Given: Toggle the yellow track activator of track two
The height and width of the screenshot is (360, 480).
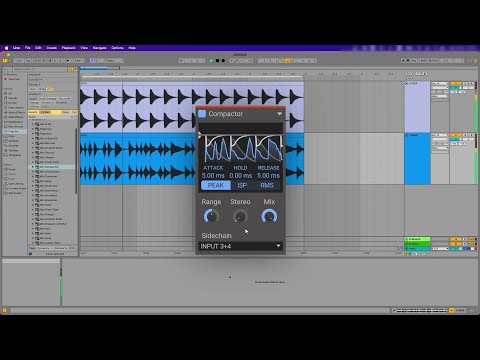Looking at the screenshot, I should pos(455,135).
